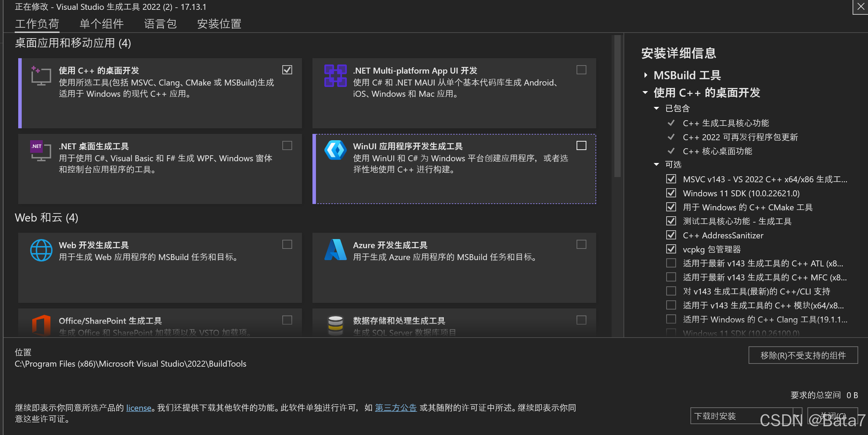Click the data storage database icon
The height and width of the screenshot is (435, 868).
click(x=335, y=325)
